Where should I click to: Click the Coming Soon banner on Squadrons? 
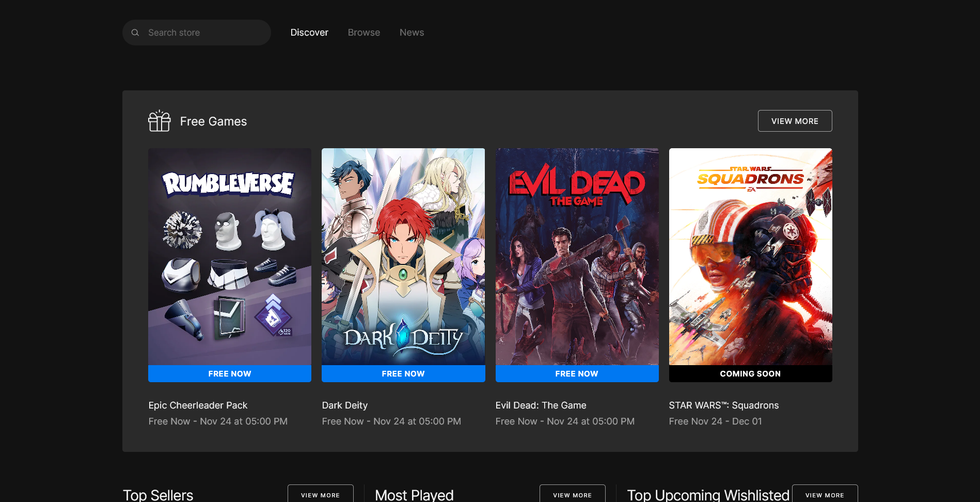(750, 374)
